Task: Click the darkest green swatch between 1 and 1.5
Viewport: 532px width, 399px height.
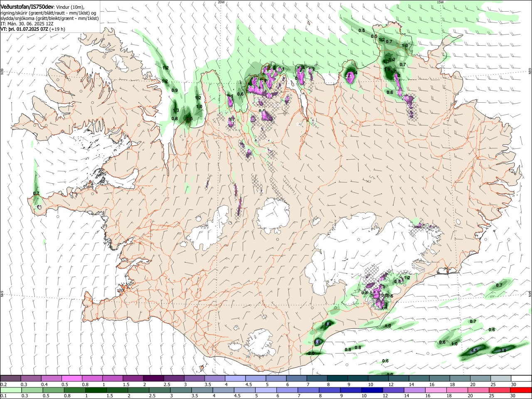Action: click(96, 390)
